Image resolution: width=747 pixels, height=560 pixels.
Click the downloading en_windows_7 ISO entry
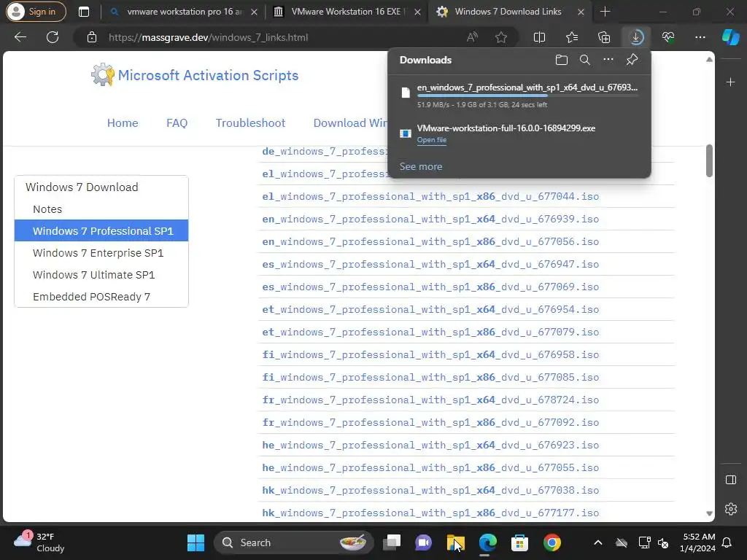tap(519, 96)
